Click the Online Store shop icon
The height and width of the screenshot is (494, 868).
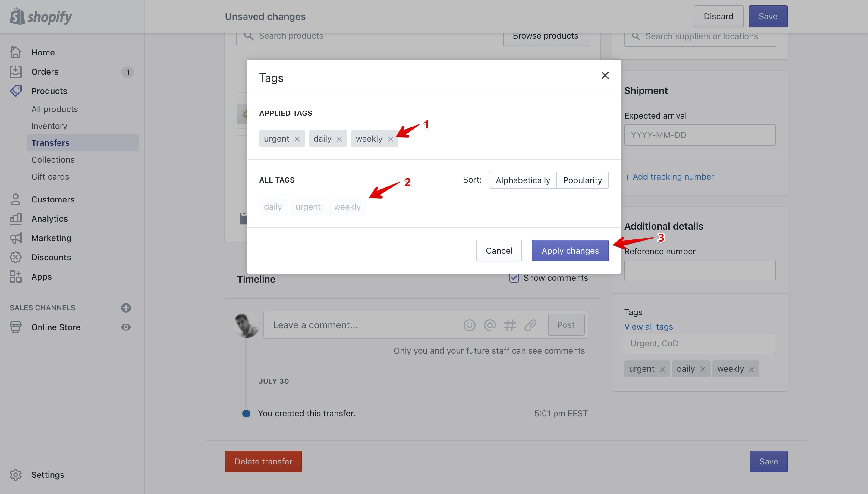tap(16, 327)
